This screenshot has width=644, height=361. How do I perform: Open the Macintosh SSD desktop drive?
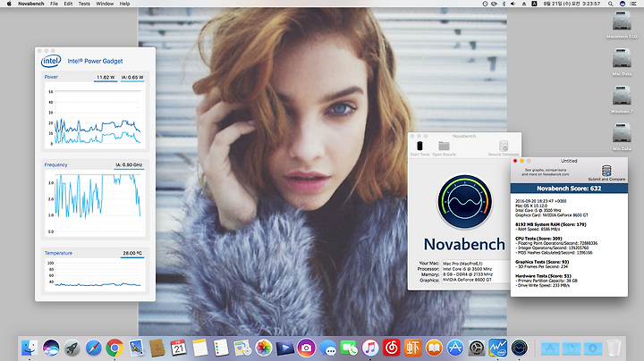point(622,21)
